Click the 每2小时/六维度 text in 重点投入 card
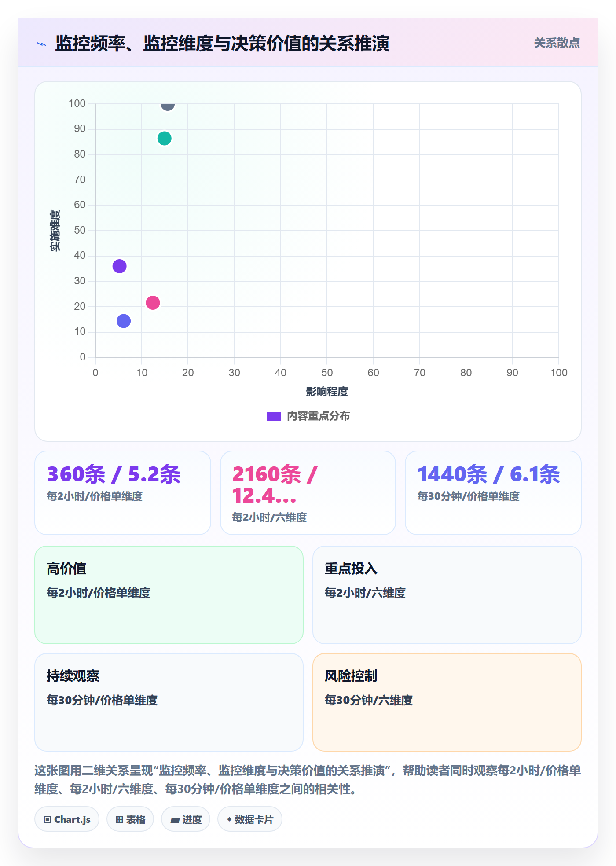Screen dimensions: 616x866 (x=365, y=593)
